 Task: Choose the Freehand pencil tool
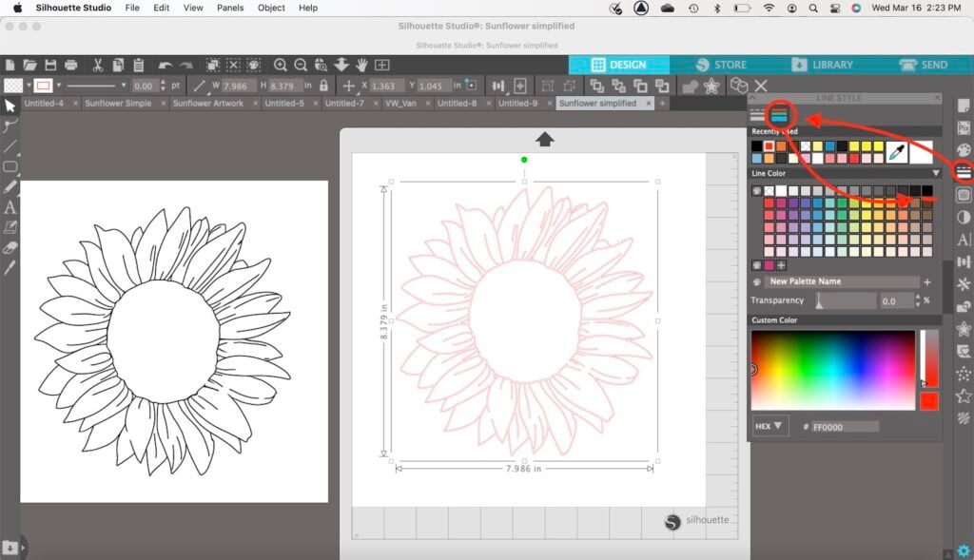click(x=10, y=187)
